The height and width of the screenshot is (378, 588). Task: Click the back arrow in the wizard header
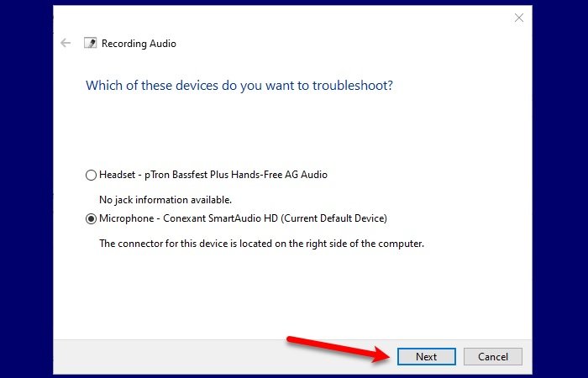tap(66, 43)
